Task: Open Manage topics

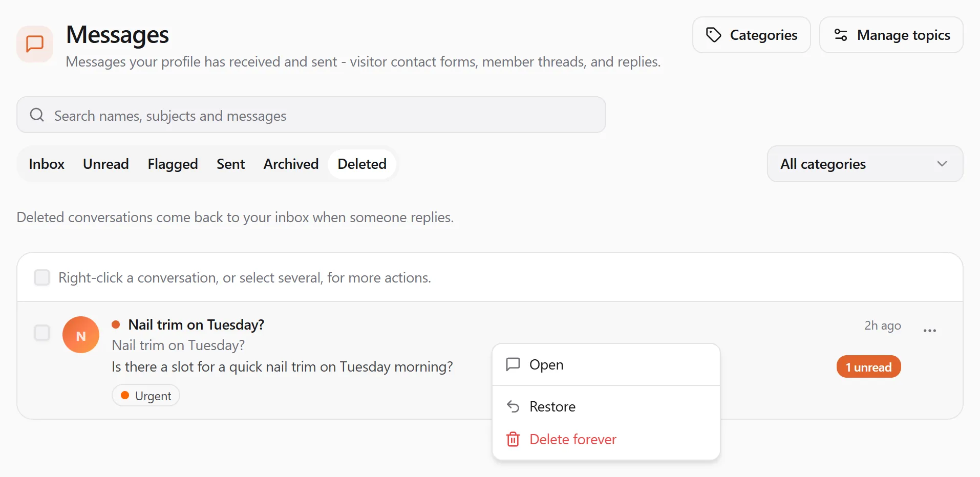Action: coord(891,35)
